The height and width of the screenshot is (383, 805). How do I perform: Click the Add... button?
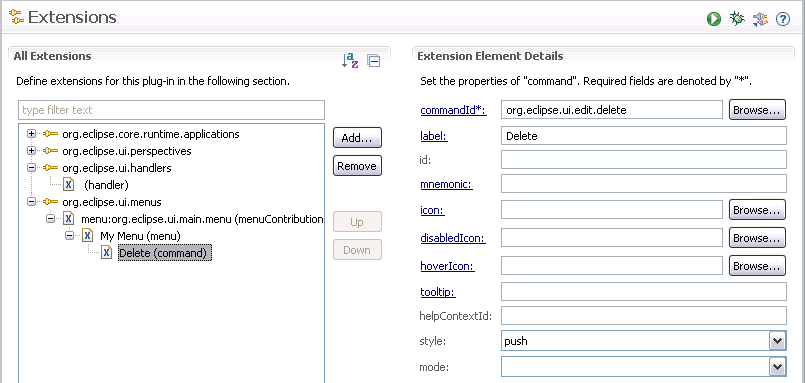click(x=357, y=138)
